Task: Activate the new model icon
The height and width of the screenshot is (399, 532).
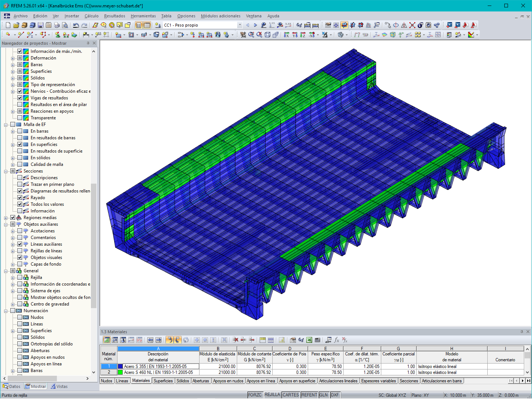Action: point(7,25)
